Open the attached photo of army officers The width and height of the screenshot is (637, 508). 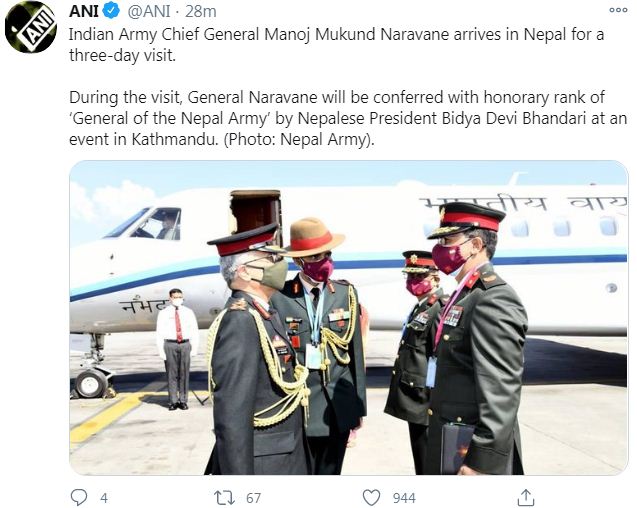[349, 317]
